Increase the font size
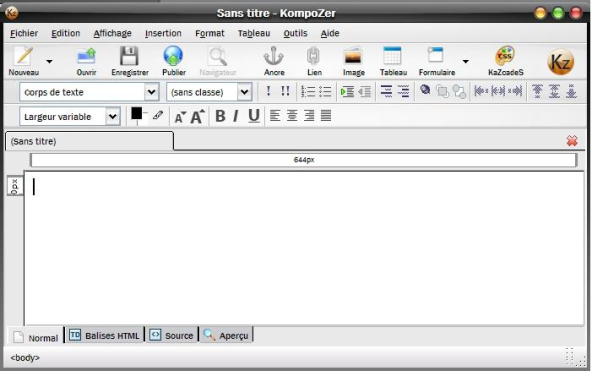Image resolution: width=592 pixels, height=371 pixels. tap(197, 116)
